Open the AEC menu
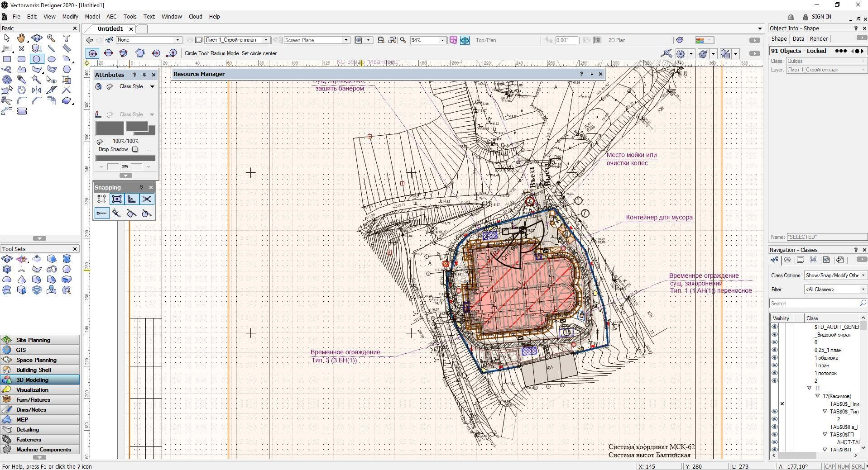868x470 pixels. click(x=111, y=16)
